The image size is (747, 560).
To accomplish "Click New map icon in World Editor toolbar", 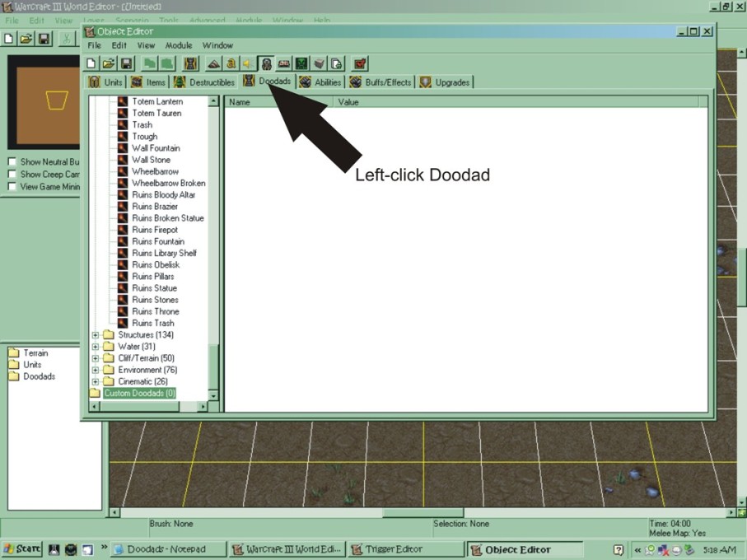I will coord(8,39).
